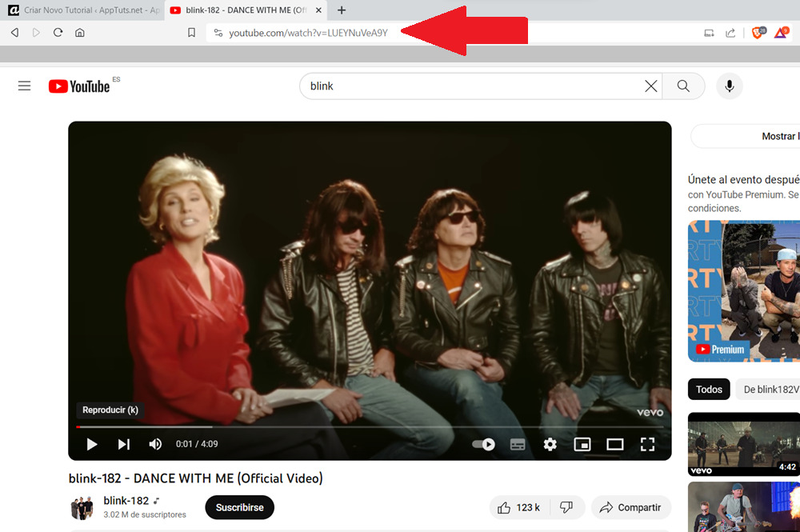Switch to Criar Novo Tutorial AppTuts tab

82,10
